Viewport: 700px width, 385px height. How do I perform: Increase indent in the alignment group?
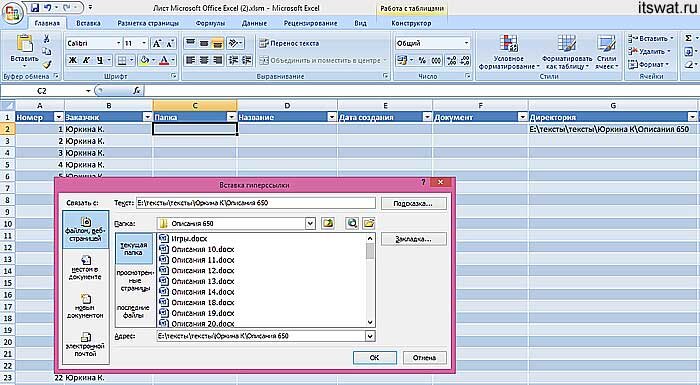click(x=246, y=60)
